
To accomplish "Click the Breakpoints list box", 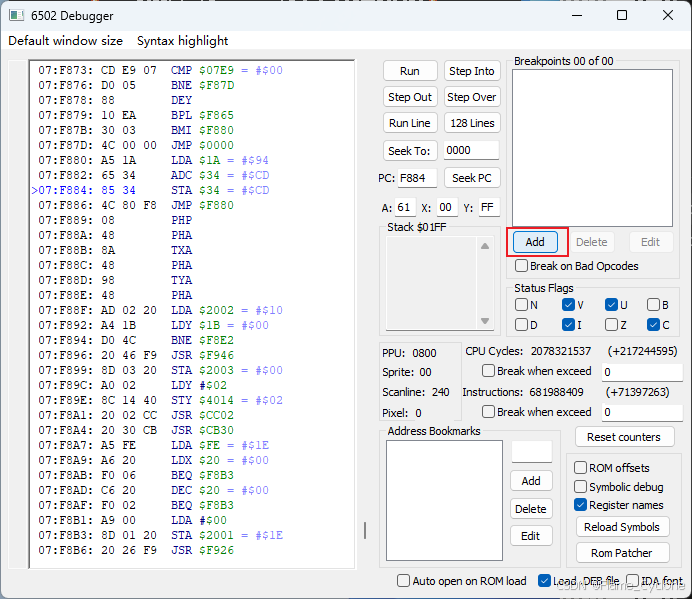I will coord(593,148).
